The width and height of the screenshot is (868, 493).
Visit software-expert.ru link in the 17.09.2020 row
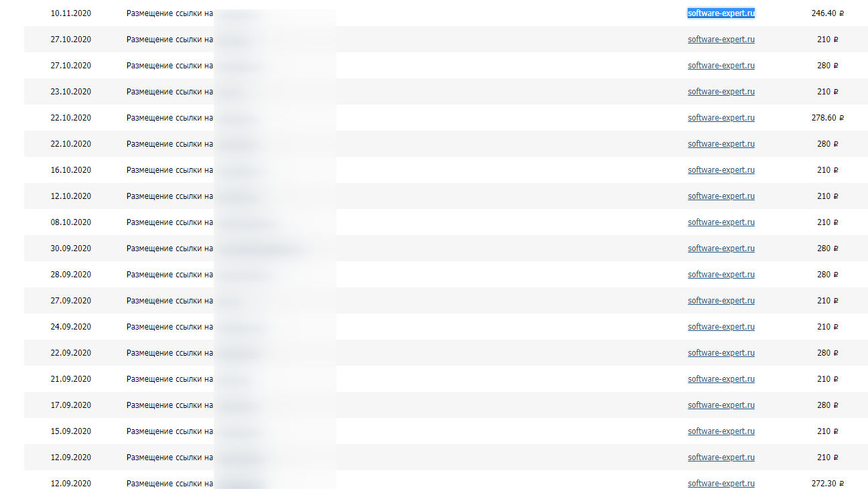pos(721,405)
